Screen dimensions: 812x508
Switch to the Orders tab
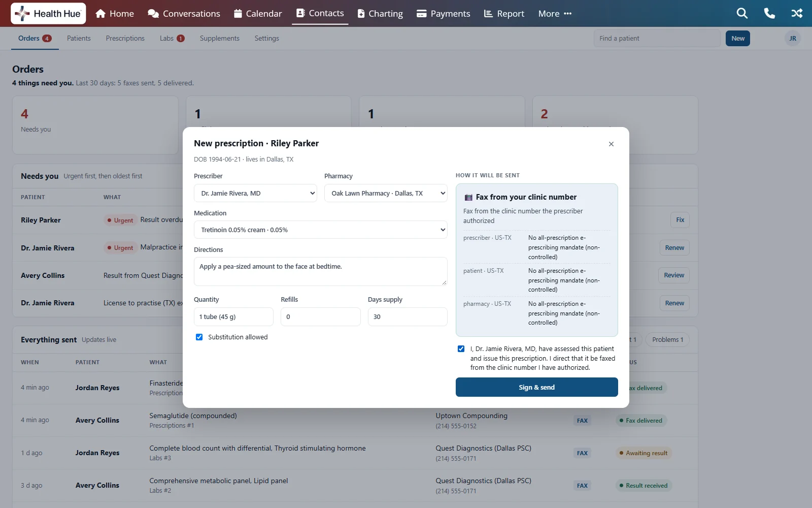pos(35,39)
